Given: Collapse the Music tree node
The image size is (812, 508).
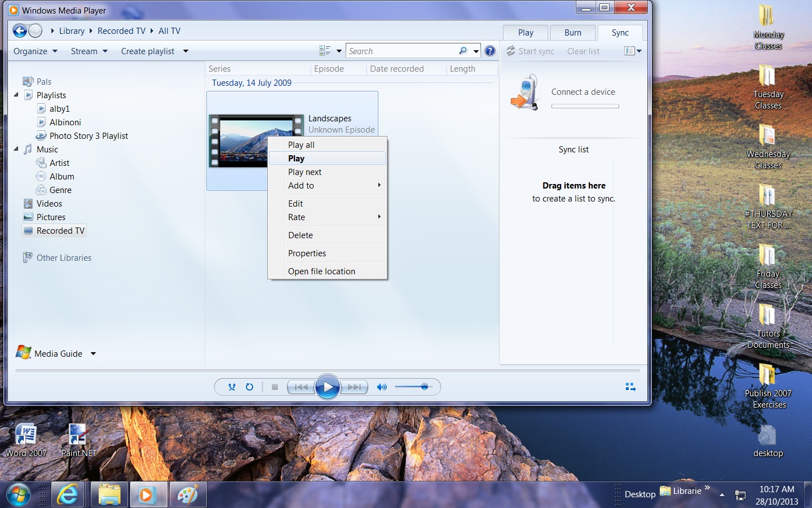Looking at the screenshot, I should coord(16,149).
